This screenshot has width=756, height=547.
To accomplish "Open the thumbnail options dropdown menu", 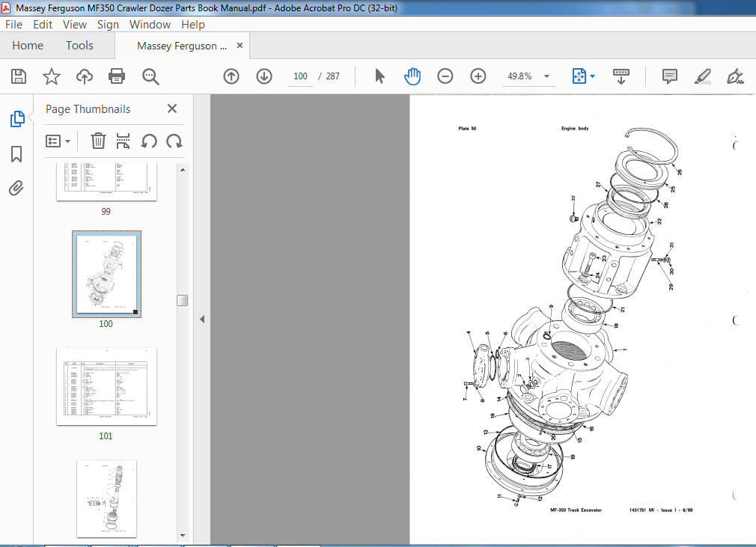I will 58,141.
